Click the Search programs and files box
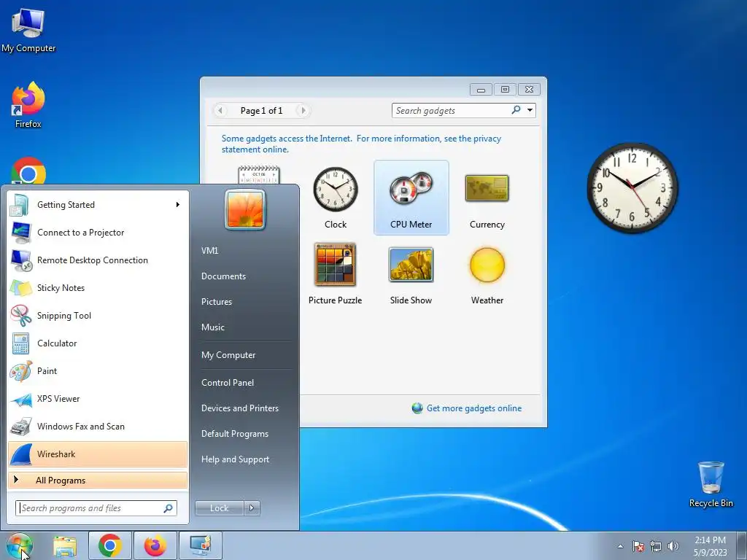747x560 pixels. pyautogui.click(x=96, y=508)
